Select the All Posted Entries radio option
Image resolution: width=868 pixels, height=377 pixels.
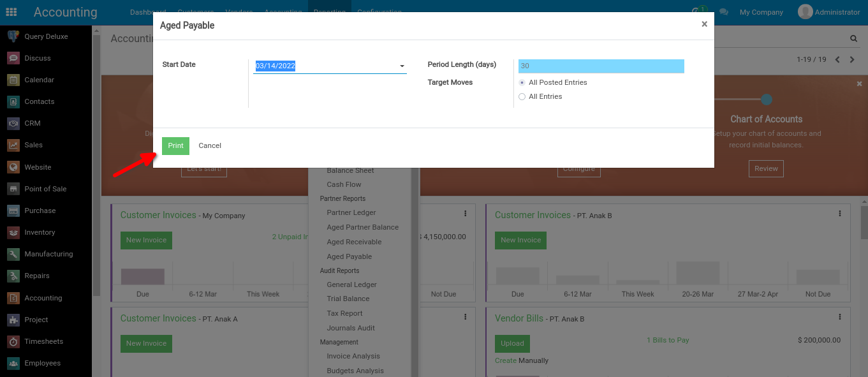[x=522, y=83]
